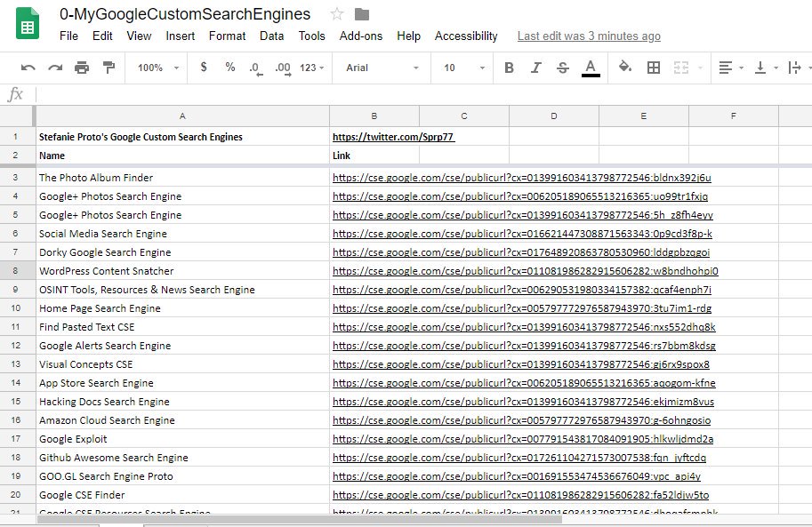Open the GOO.GL Search Engine Proto link
The image size is (812, 527).
(x=517, y=476)
